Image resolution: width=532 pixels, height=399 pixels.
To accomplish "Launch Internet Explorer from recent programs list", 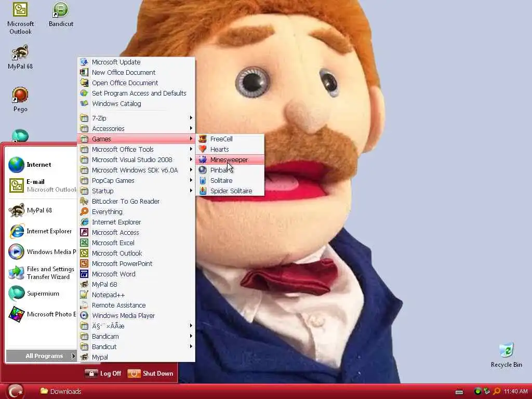I will 42,231.
